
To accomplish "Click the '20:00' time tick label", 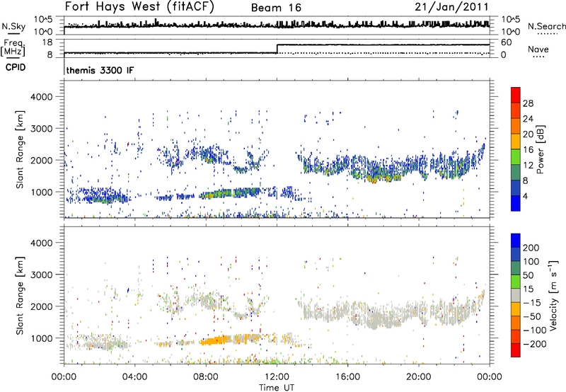I will click(419, 377).
